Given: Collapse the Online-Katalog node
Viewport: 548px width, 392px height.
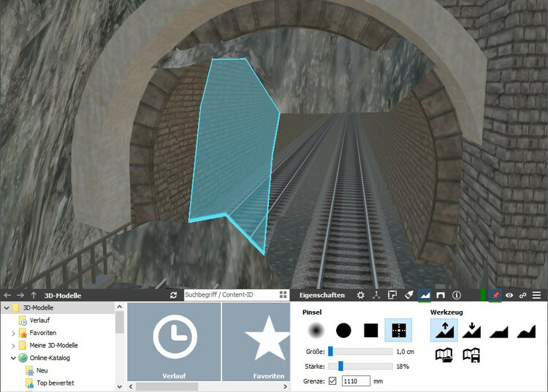Looking at the screenshot, I should 13,358.
